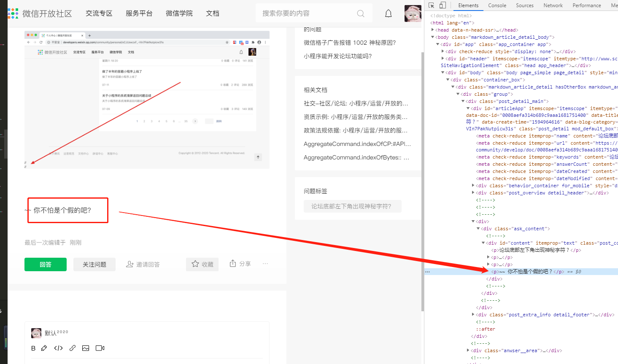Screen dimensions: 618x364
Task: Click the green 回答 button
Action: (46, 264)
